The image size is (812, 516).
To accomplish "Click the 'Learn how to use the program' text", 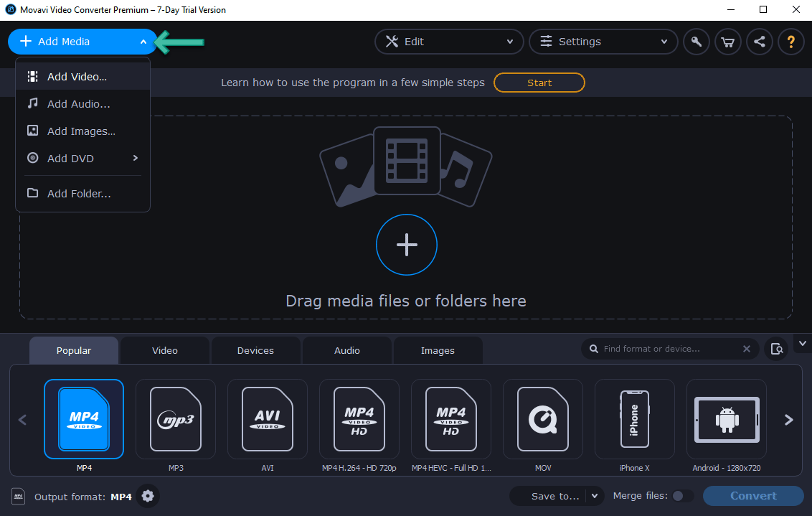I will point(353,83).
